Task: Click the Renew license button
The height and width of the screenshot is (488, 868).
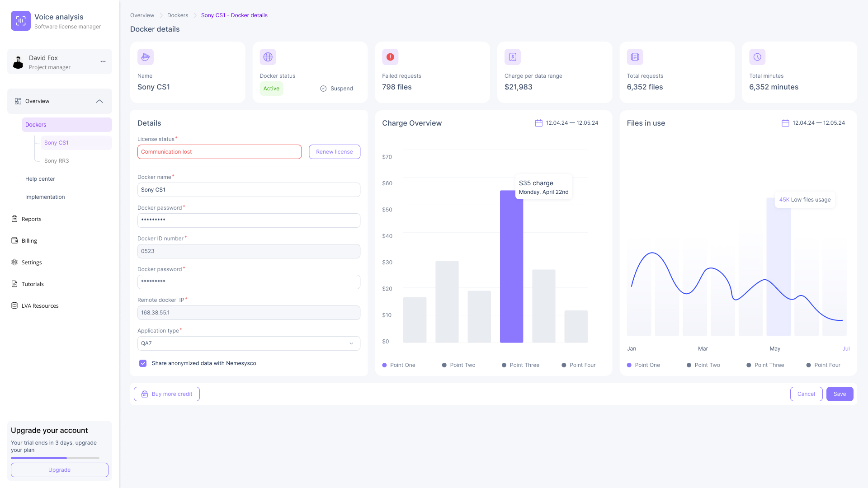Action: click(334, 152)
